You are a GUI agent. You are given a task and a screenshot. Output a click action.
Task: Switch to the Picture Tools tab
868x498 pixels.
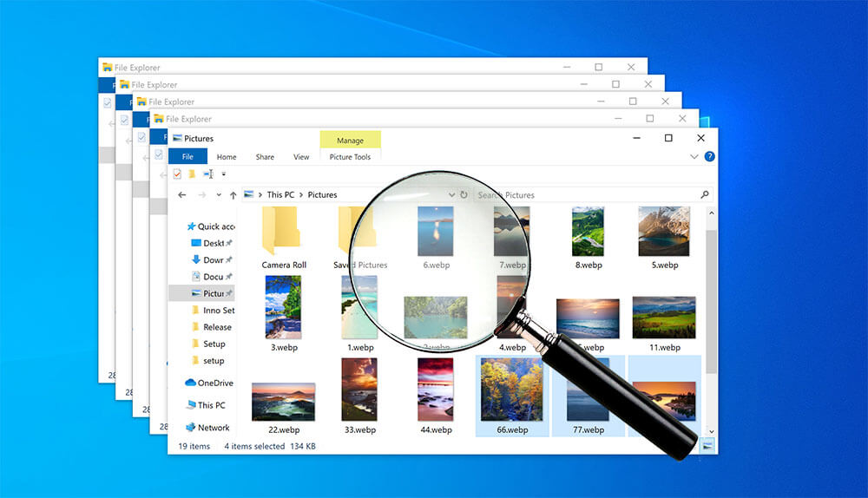pos(350,157)
